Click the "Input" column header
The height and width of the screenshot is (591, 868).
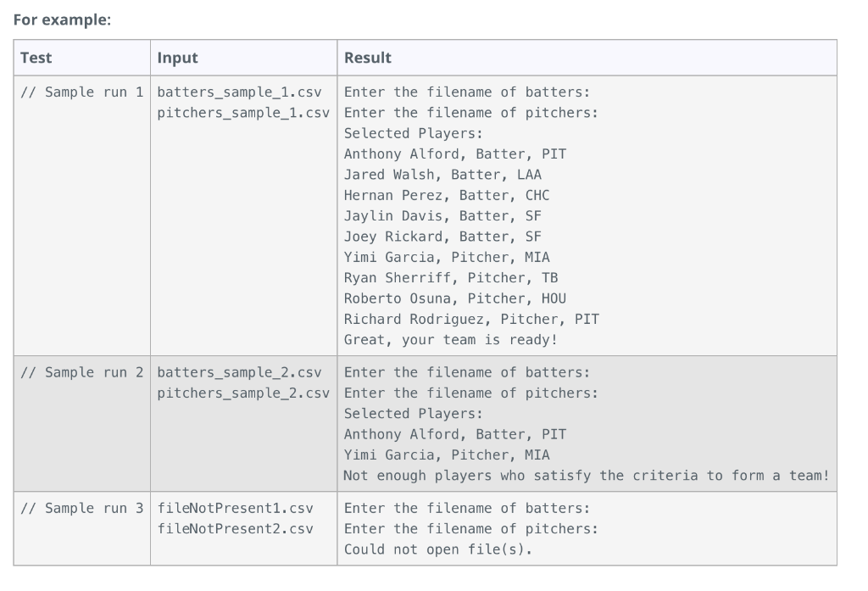pyautogui.click(x=177, y=58)
